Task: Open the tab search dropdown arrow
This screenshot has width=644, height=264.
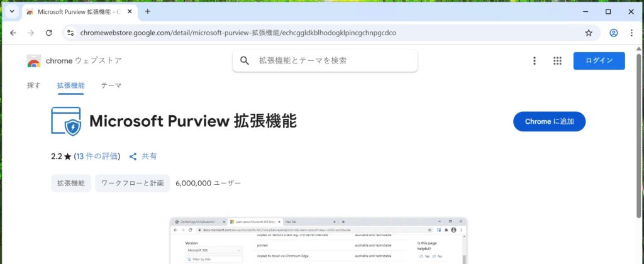Action: pos(11,11)
